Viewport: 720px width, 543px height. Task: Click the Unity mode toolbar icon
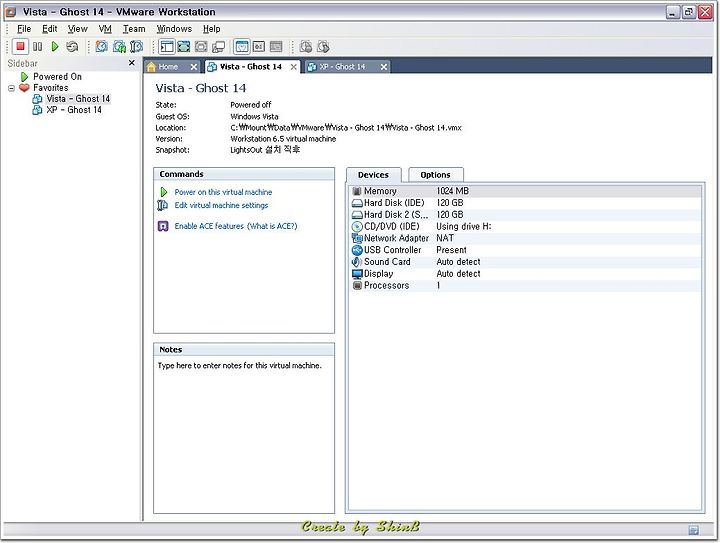click(218, 47)
